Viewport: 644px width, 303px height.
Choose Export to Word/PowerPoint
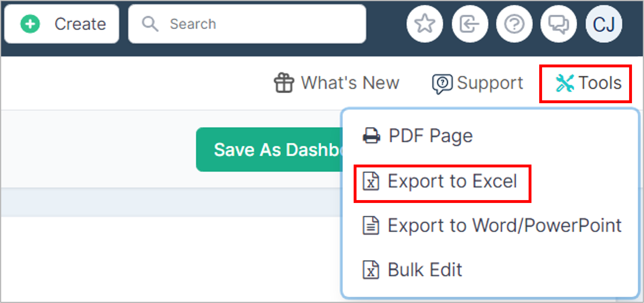coord(492,226)
